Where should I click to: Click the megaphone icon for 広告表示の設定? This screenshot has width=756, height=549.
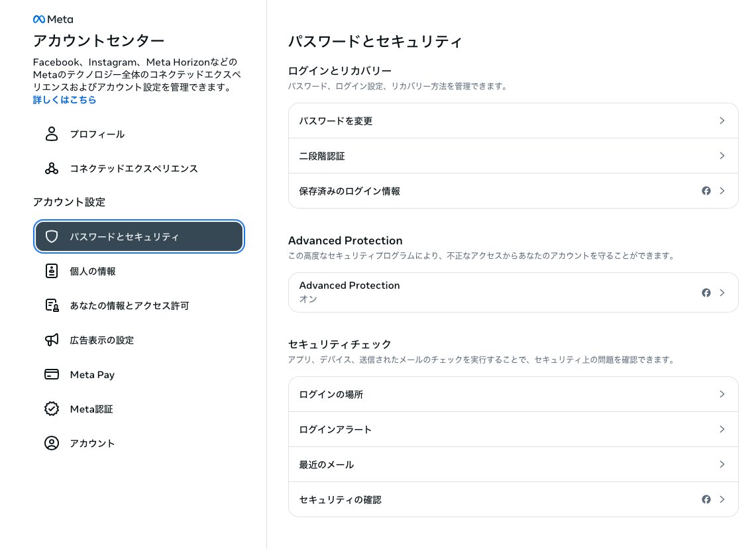click(x=52, y=340)
